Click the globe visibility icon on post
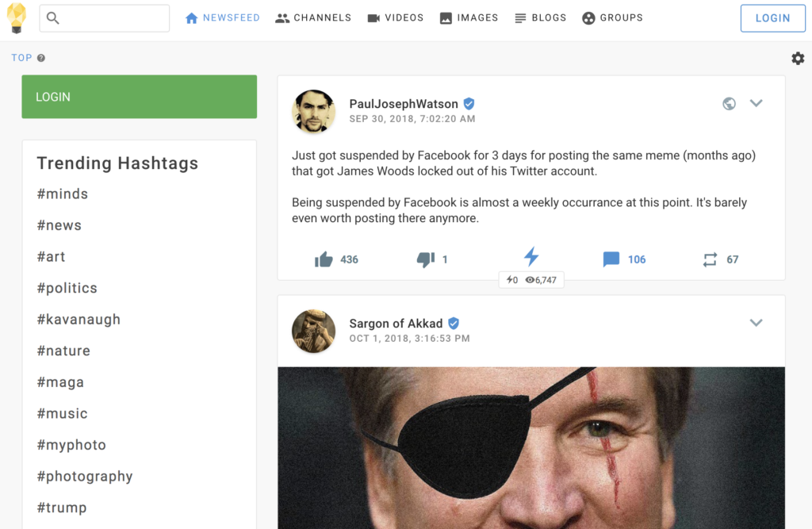Screen dimensions: 812x529 730,103
